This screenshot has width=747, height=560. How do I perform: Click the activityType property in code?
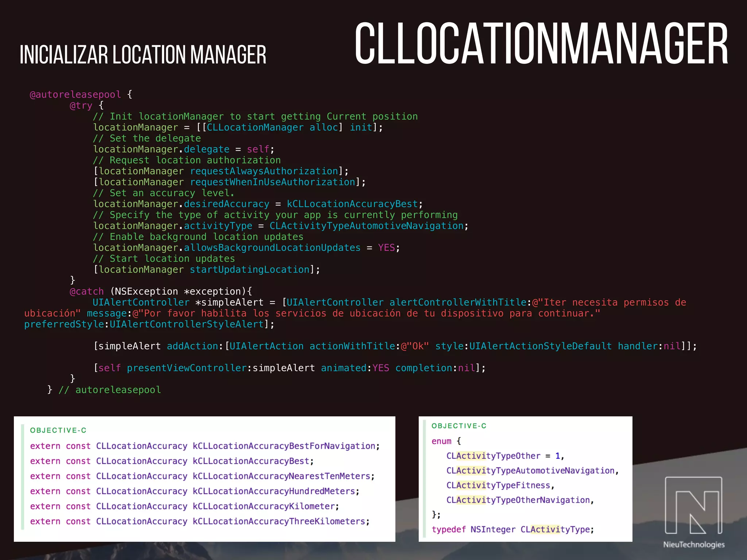click(x=218, y=226)
